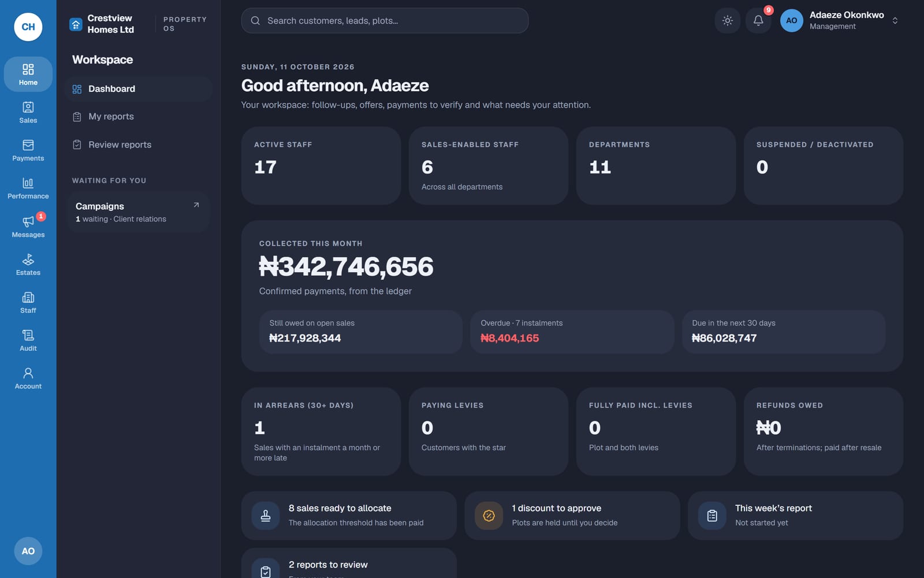Screen dimensions: 924x578
Task: Click the In Arrears (30+ days) card
Action: tap(321, 431)
